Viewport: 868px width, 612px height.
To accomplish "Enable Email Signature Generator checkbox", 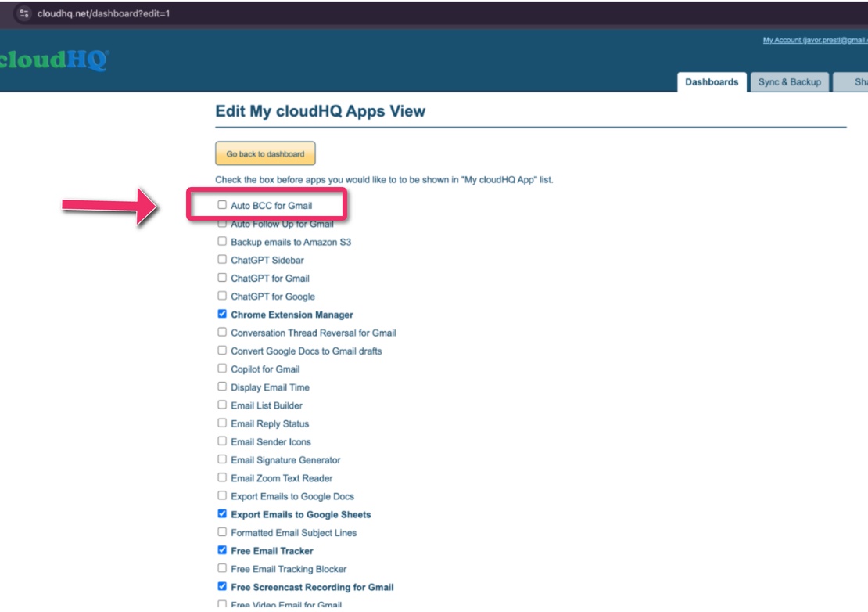I will (x=222, y=459).
